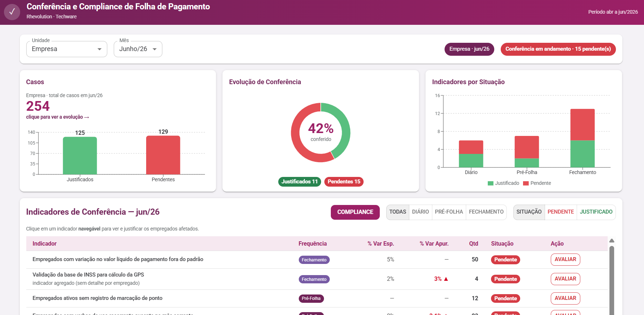Click AVALIAR for valor líquido indicator
The image size is (644, 315).
pos(565,260)
